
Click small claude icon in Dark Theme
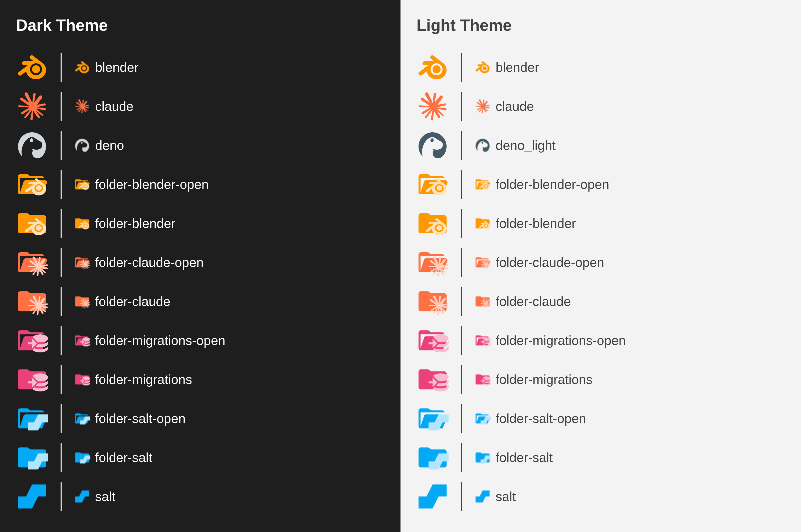[82, 107]
